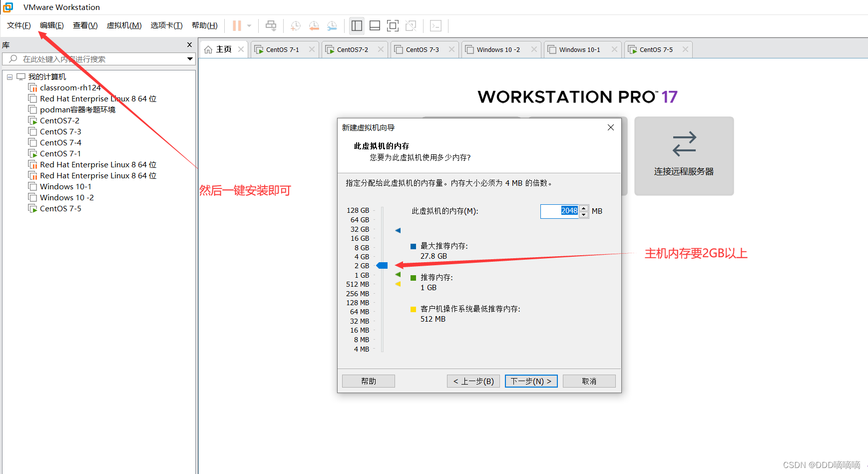This screenshot has width=868, height=474.
Task: Click the console view toolbar icon
Action: (x=435, y=25)
